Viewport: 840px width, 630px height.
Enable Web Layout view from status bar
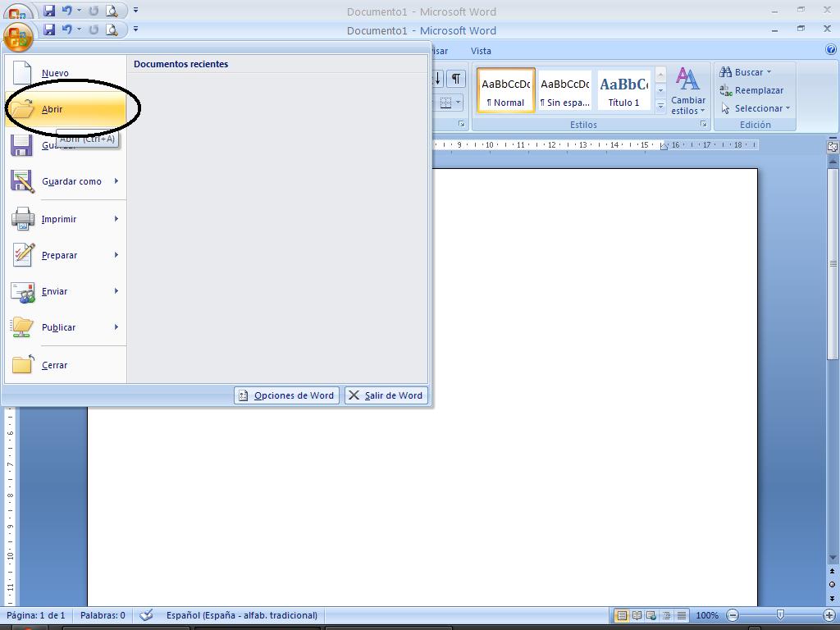click(x=651, y=615)
